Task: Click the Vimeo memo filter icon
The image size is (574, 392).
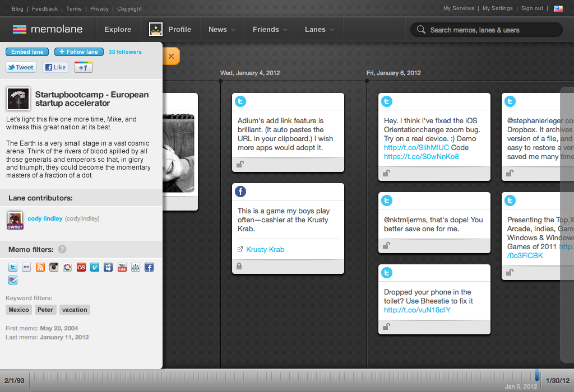Action: click(x=95, y=268)
